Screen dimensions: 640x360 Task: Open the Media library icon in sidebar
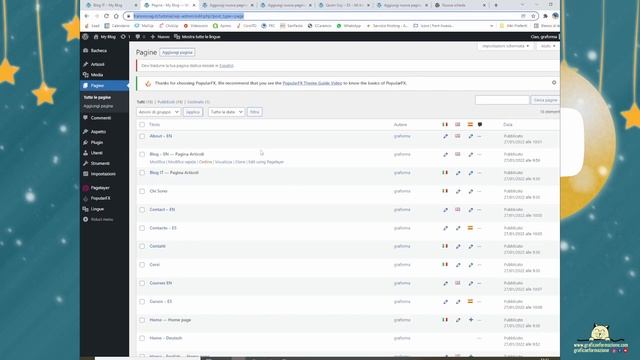click(86, 75)
